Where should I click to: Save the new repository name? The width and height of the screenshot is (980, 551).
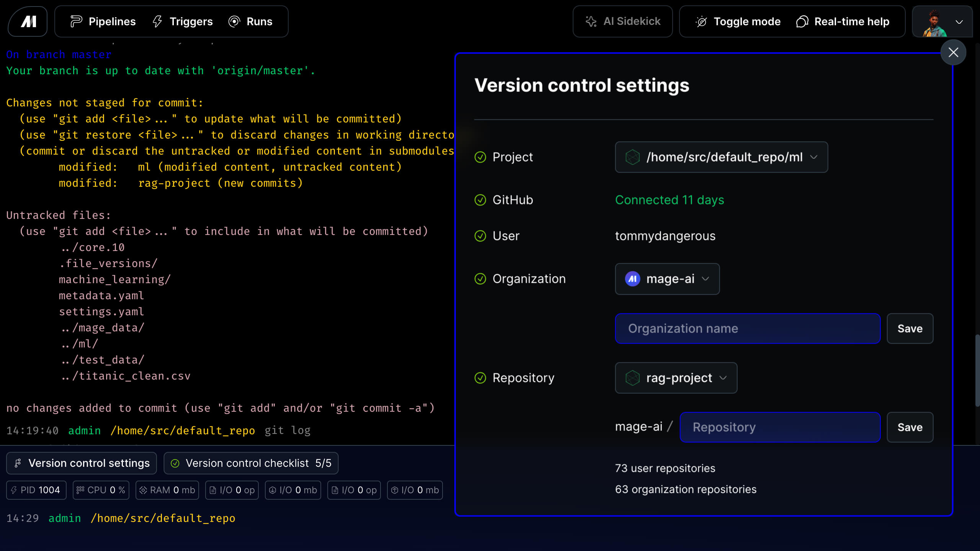910,427
